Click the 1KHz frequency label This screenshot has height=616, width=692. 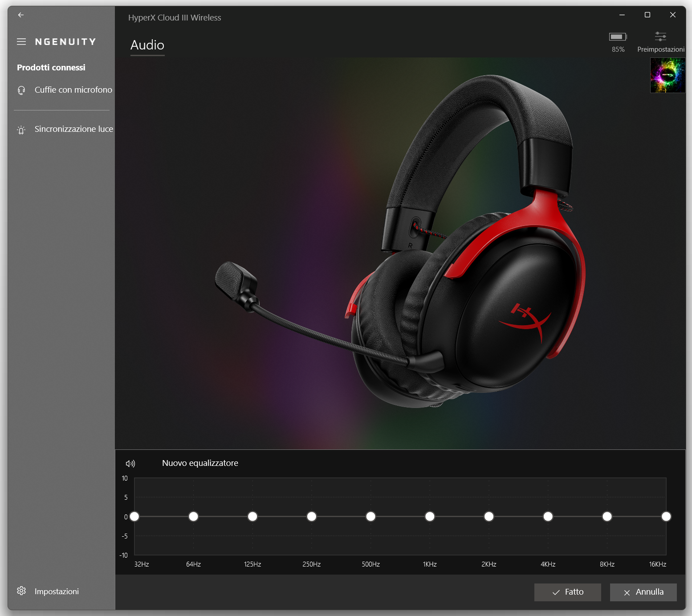coord(430,564)
